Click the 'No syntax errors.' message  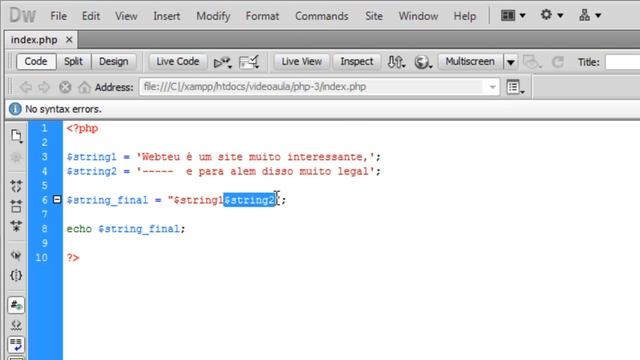[x=63, y=109]
